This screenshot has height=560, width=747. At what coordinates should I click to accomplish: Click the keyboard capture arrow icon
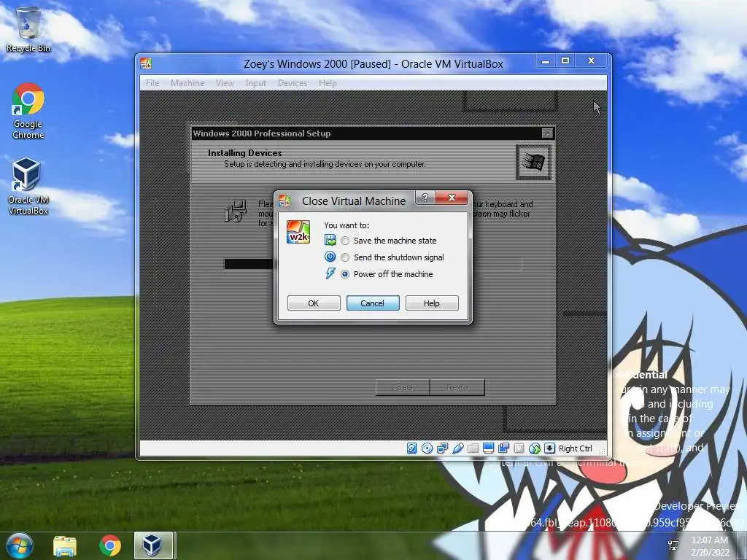click(549, 448)
